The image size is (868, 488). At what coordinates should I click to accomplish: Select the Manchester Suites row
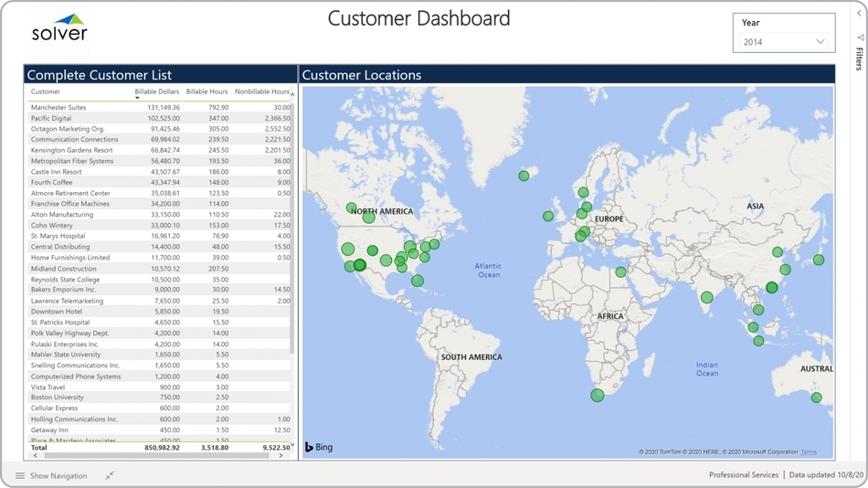click(x=58, y=108)
